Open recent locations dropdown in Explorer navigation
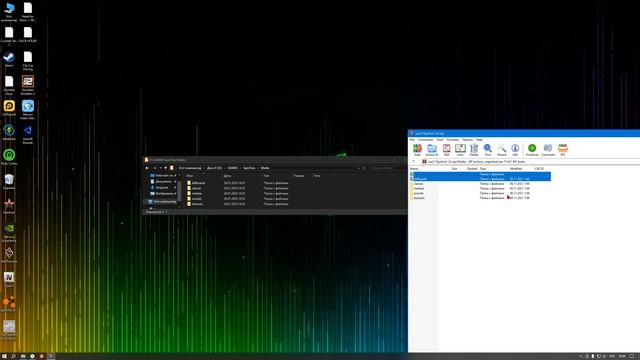This screenshot has width=640, height=360. pyautogui.click(x=160, y=168)
